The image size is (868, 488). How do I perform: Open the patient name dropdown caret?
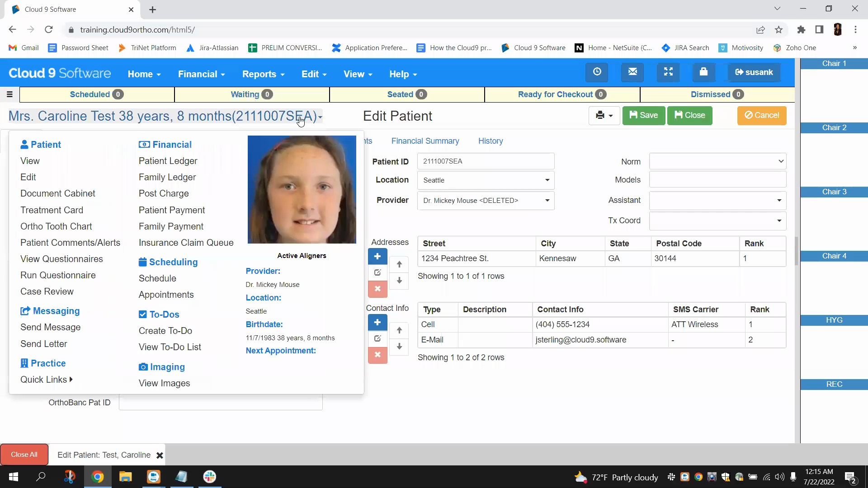[x=321, y=117]
